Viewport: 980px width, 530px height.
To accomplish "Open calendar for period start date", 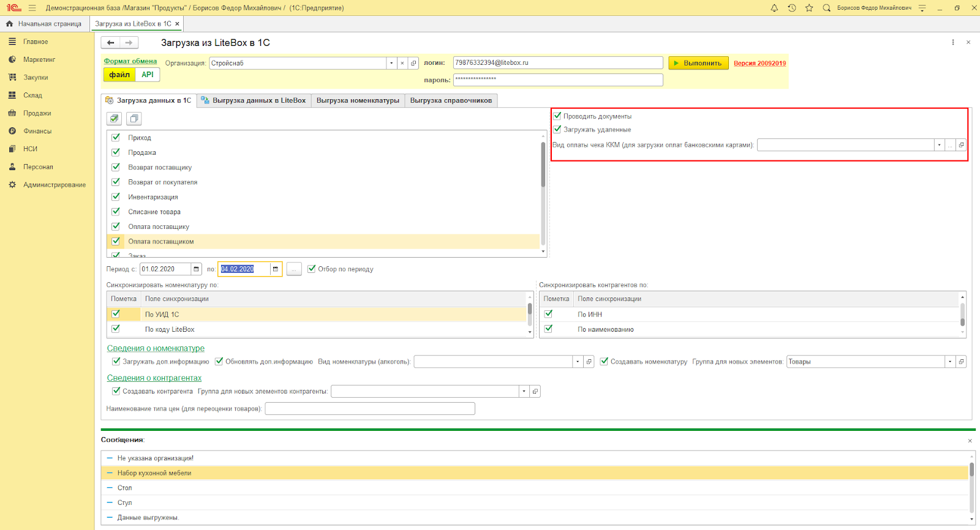I will coord(196,269).
